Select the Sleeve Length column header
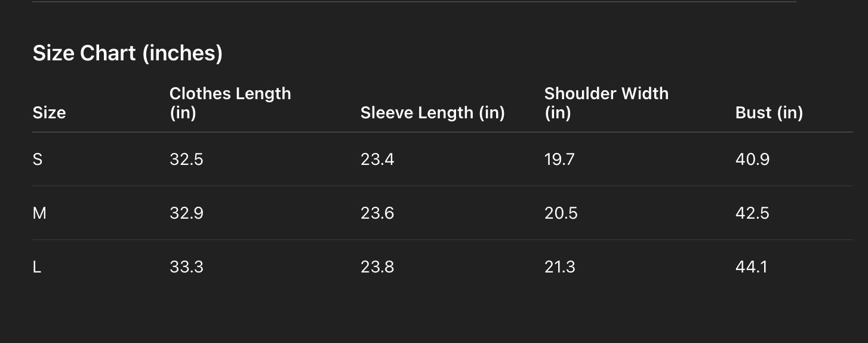This screenshot has width=868, height=343. (x=432, y=112)
